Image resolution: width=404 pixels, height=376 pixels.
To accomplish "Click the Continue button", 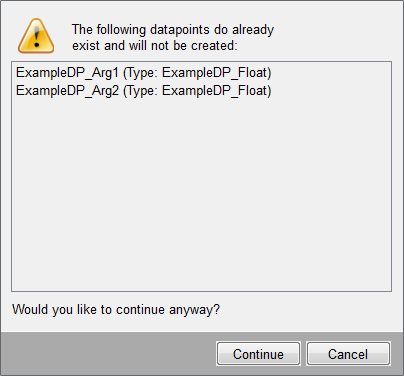I will 258,354.
